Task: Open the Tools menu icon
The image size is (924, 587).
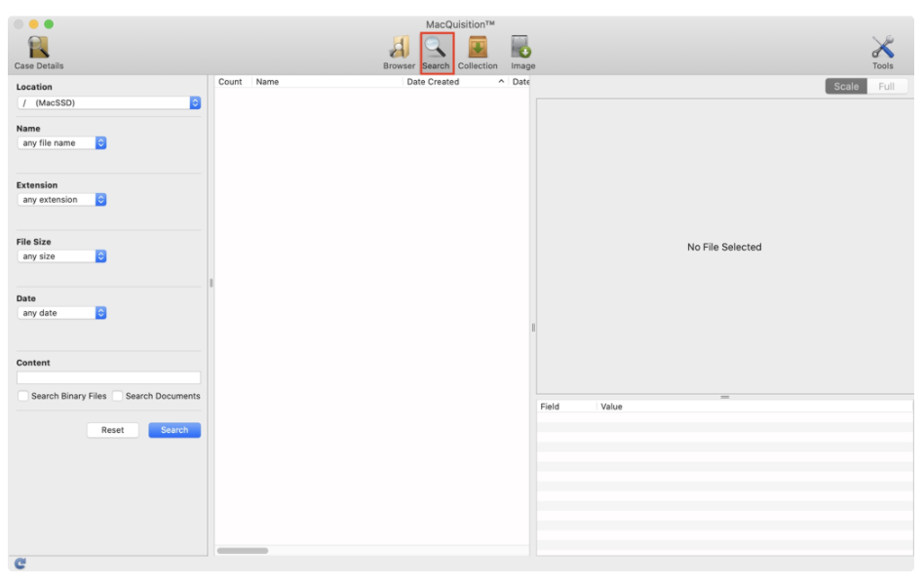Action: point(883,53)
